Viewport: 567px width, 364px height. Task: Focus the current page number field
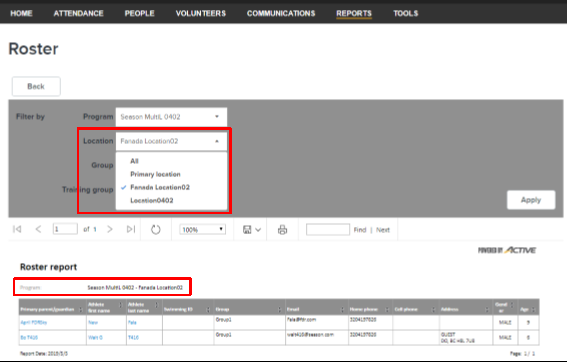tap(65, 229)
